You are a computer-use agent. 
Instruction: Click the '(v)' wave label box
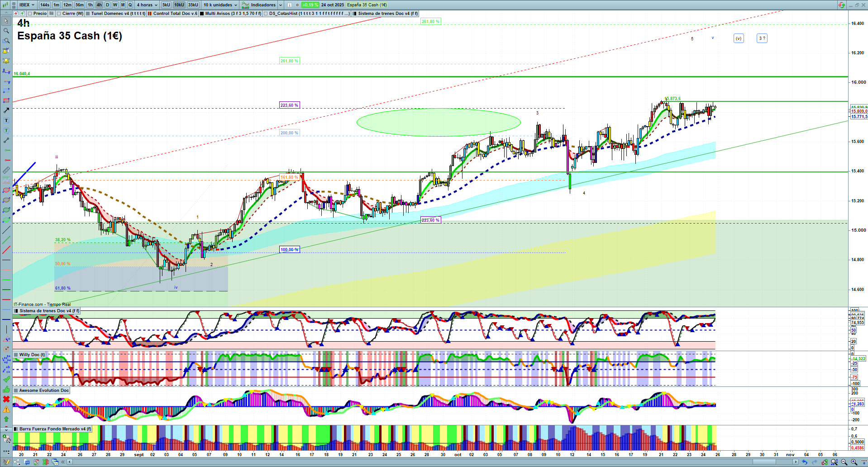click(x=739, y=38)
